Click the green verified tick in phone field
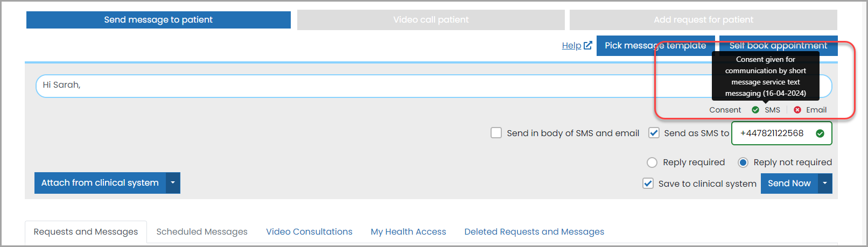Viewport: 868px width, 247px height. point(820,133)
